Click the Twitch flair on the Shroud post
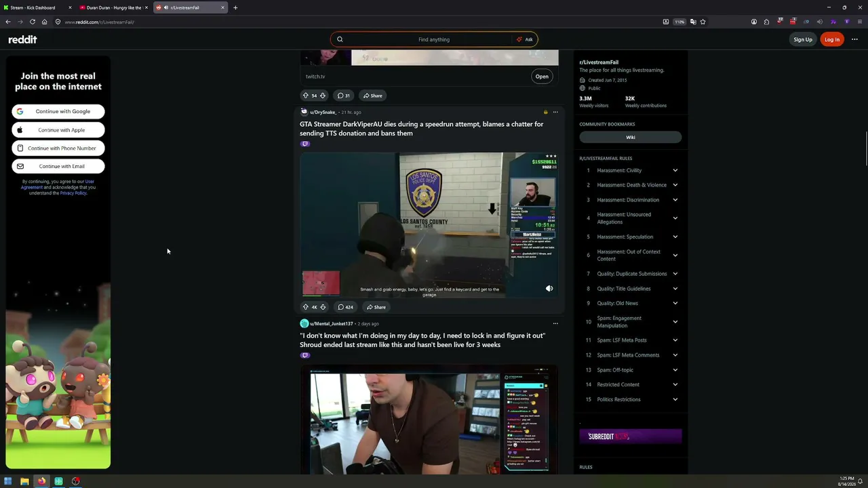The height and width of the screenshot is (488, 868). 305,355
